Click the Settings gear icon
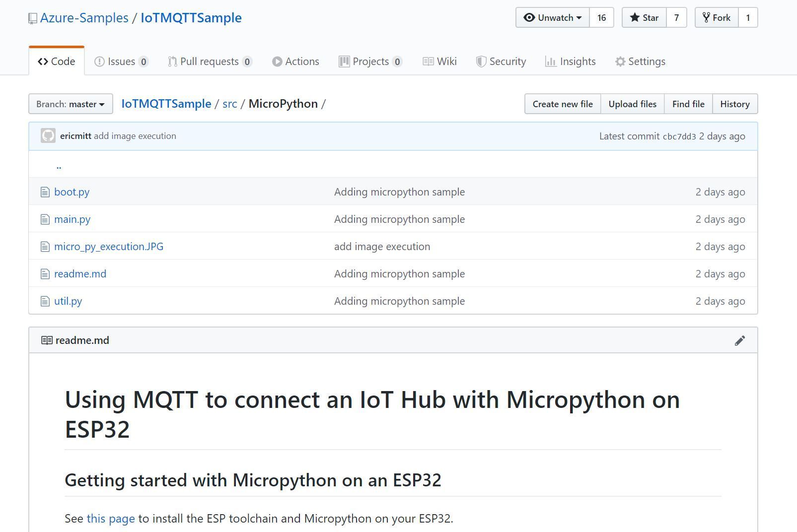This screenshot has height=532, width=797. [x=620, y=61]
